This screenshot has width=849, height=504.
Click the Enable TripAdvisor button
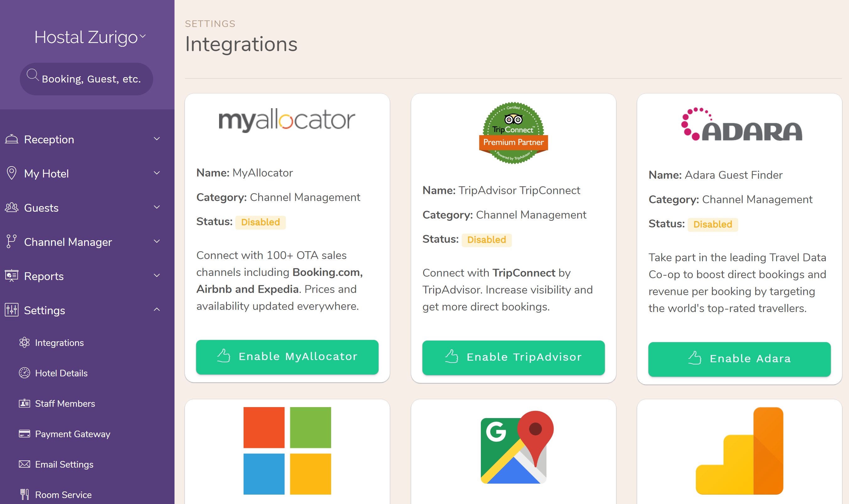click(x=513, y=358)
